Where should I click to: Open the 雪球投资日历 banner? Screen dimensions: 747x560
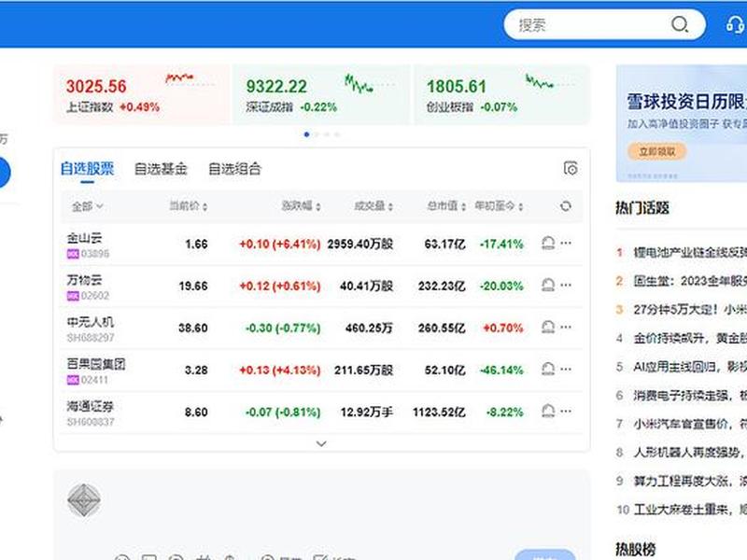pyautogui.click(x=682, y=123)
